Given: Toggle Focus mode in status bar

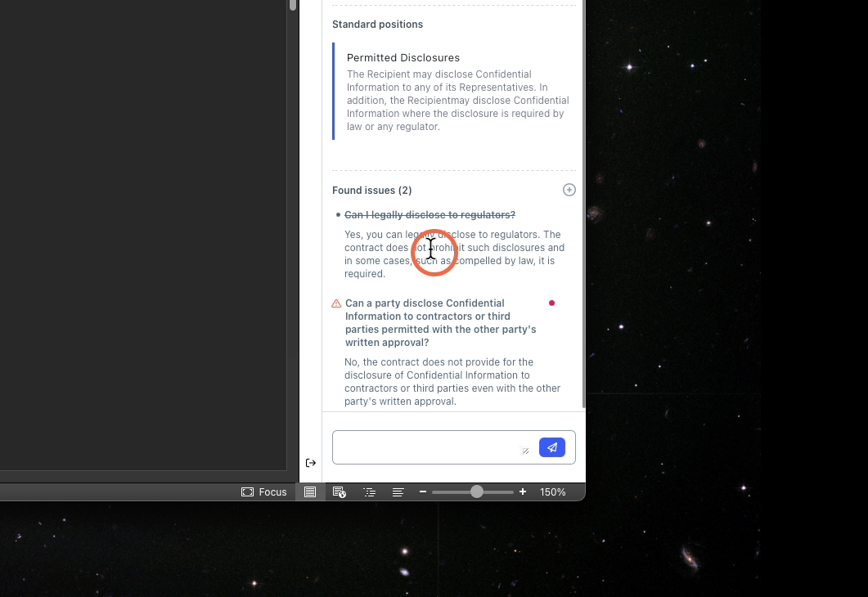Looking at the screenshot, I should point(264,492).
